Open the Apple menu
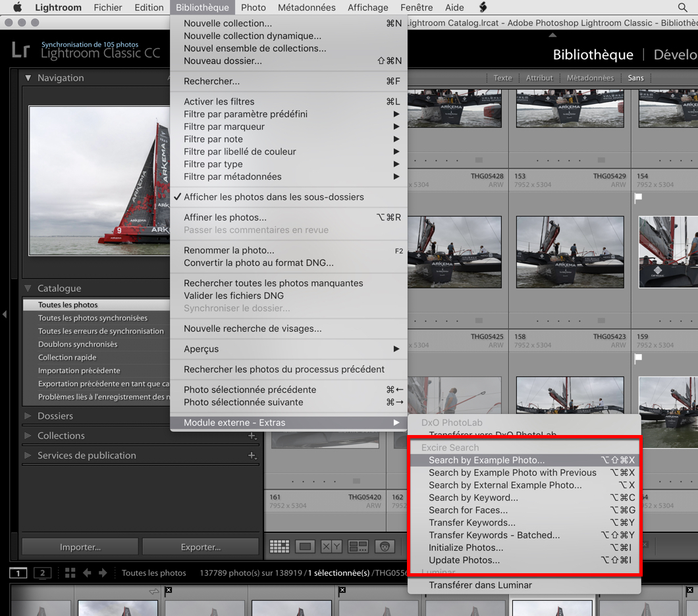Image resolution: width=698 pixels, height=616 pixels. 17,7
